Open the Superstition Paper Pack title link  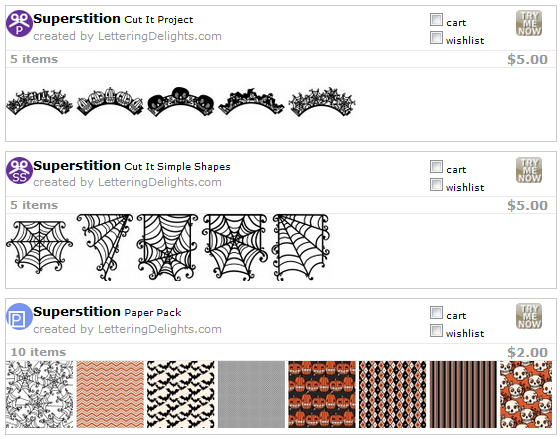107,312
